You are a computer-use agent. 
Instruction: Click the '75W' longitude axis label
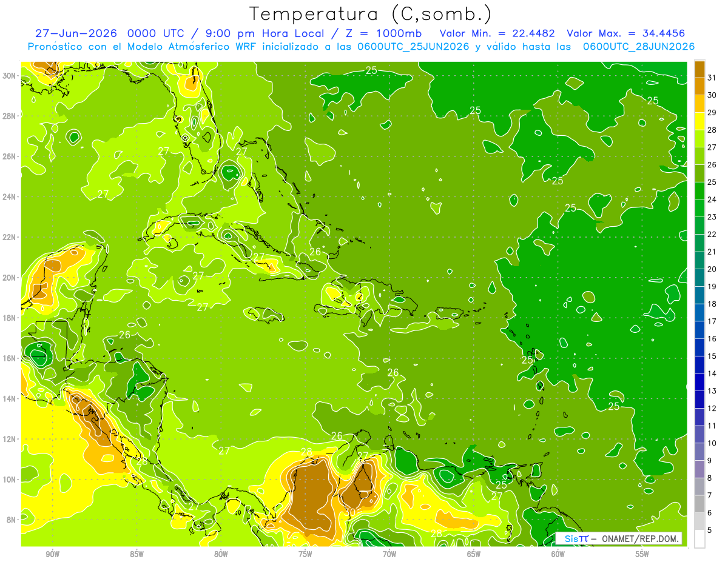pyautogui.click(x=305, y=554)
